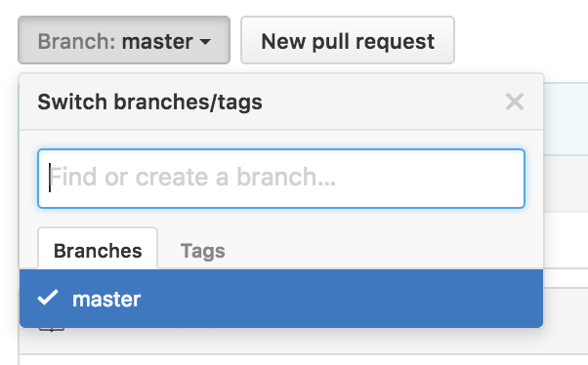Select the master branch entry
588x365 pixels.
pos(281,299)
